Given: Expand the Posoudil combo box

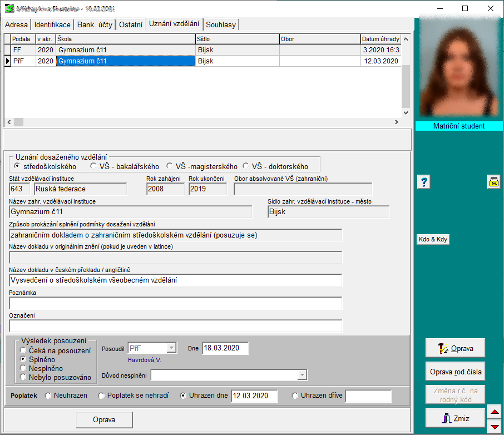Looking at the screenshot, I should point(171,348).
